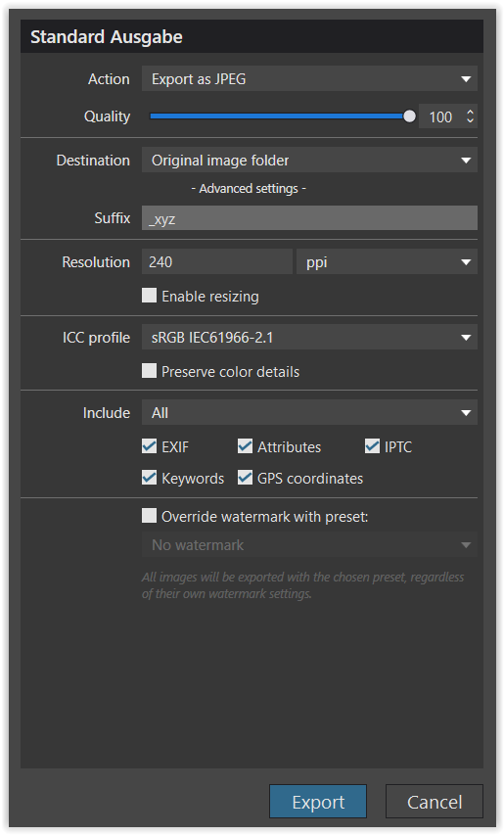This screenshot has height=835, width=504.
Task: Open the ppi units dropdown
Action: coord(387,262)
